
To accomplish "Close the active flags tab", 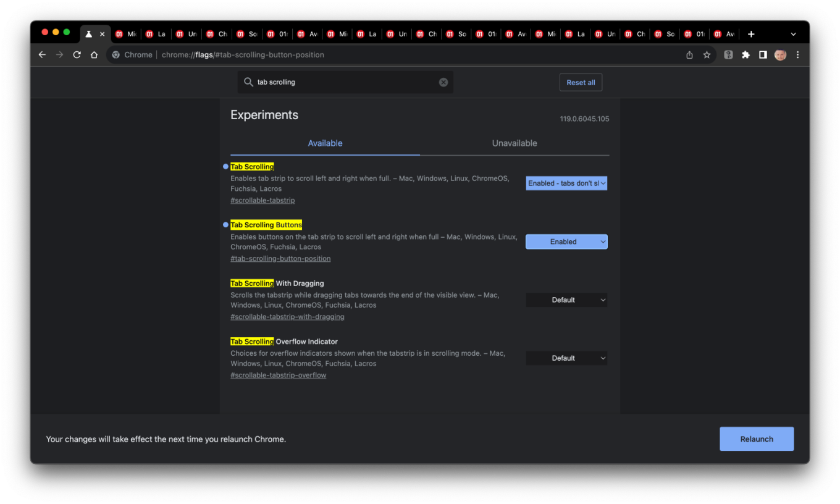I will coord(103,34).
